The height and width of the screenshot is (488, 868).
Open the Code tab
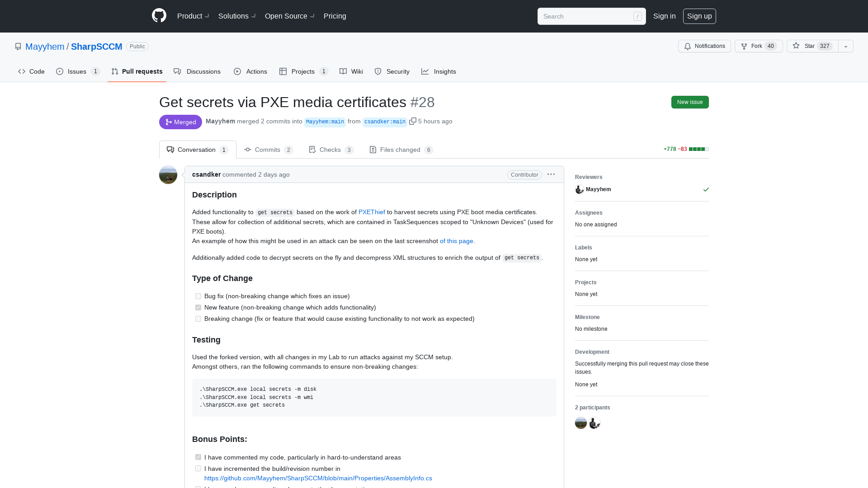[x=31, y=71]
